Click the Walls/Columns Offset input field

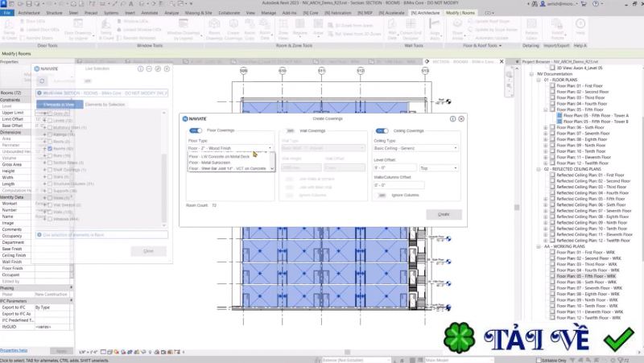[x=398, y=185]
